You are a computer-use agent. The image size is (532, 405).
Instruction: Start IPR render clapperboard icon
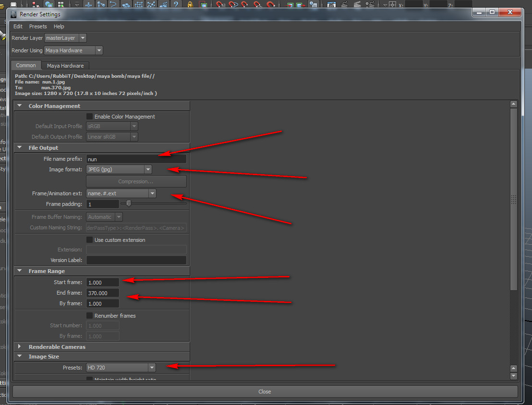point(357,4)
